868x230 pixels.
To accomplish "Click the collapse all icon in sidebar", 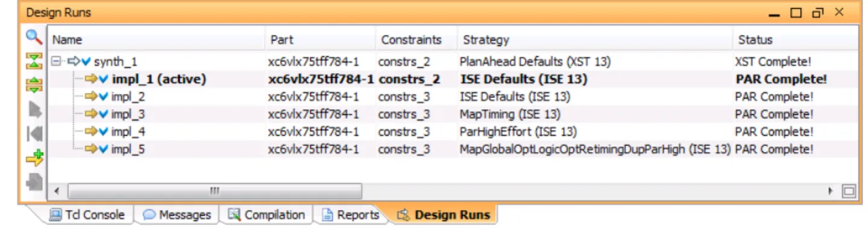I will tap(34, 60).
